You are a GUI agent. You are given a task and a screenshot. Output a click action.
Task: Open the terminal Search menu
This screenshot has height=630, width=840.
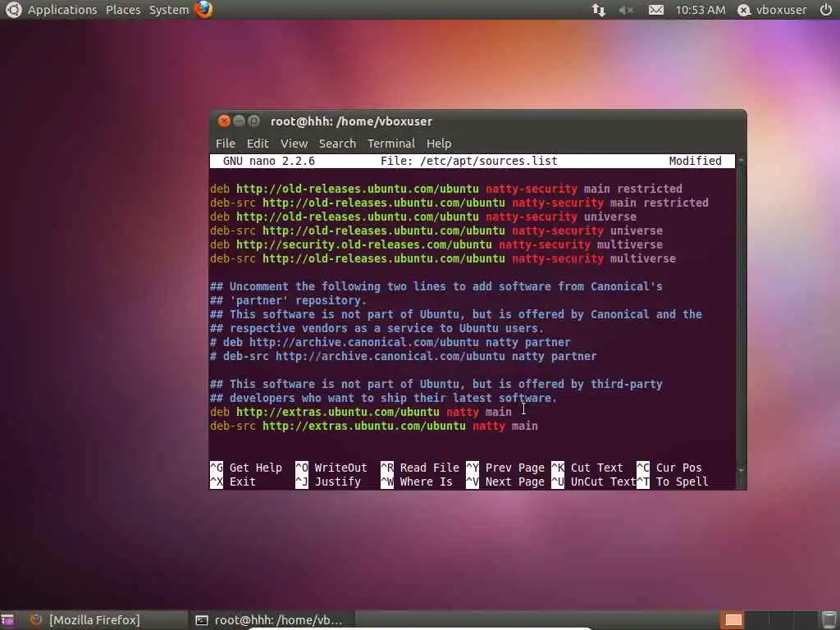337,144
